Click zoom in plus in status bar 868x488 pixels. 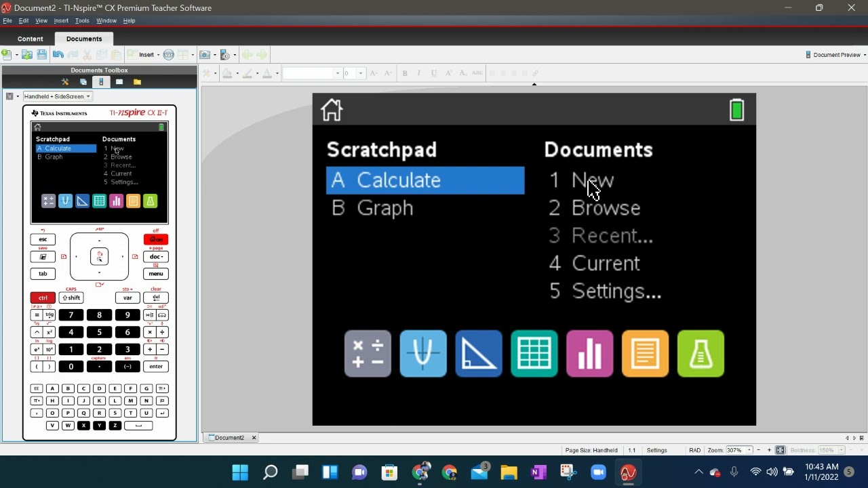[769, 450]
